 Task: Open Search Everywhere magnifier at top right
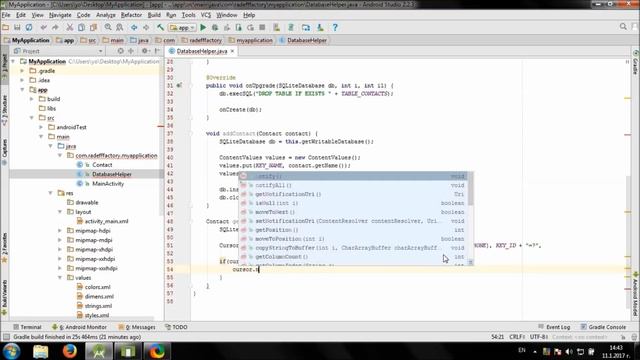[x=623, y=27]
